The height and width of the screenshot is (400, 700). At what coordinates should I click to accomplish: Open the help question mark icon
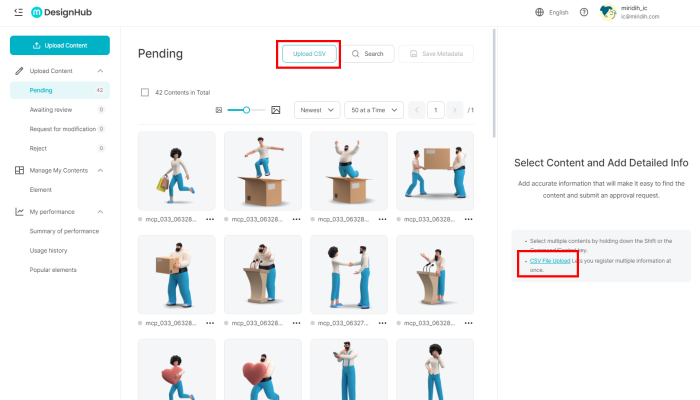click(x=583, y=12)
